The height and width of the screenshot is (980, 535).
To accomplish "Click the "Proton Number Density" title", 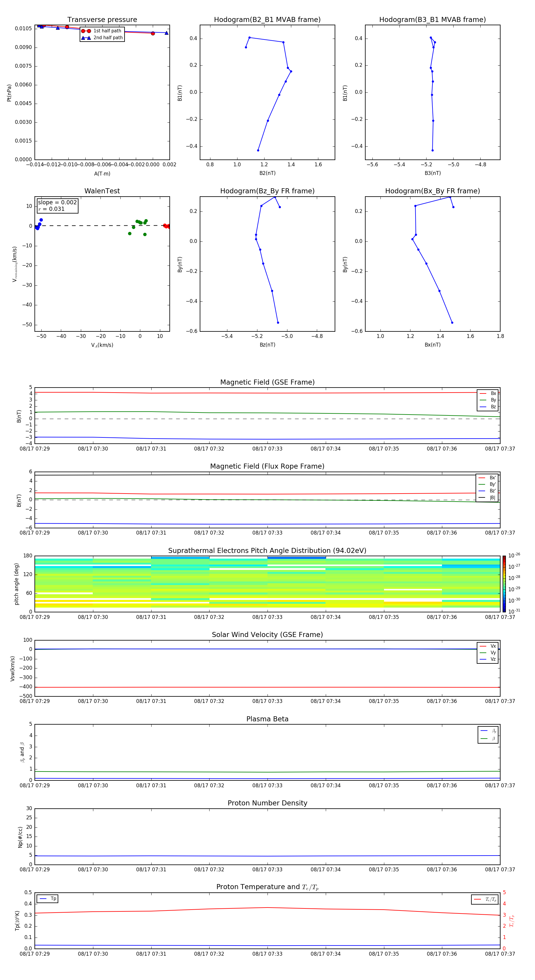I will click(x=267, y=803).
